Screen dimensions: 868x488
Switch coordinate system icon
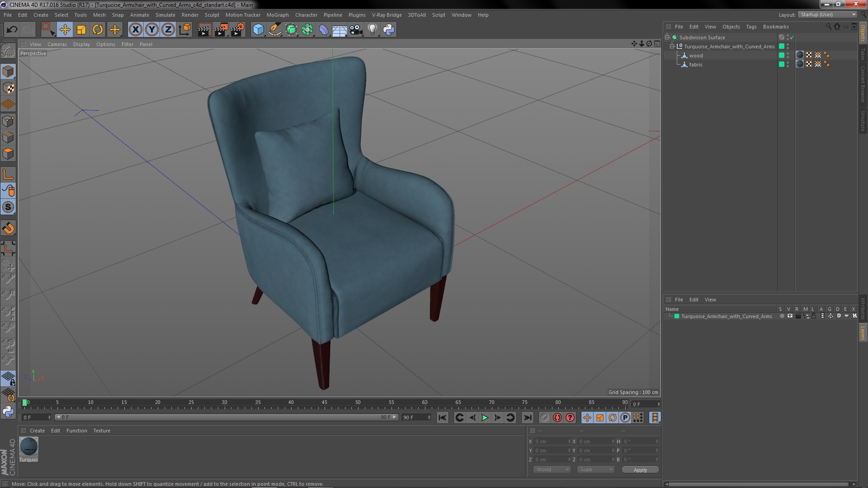coord(185,30)
